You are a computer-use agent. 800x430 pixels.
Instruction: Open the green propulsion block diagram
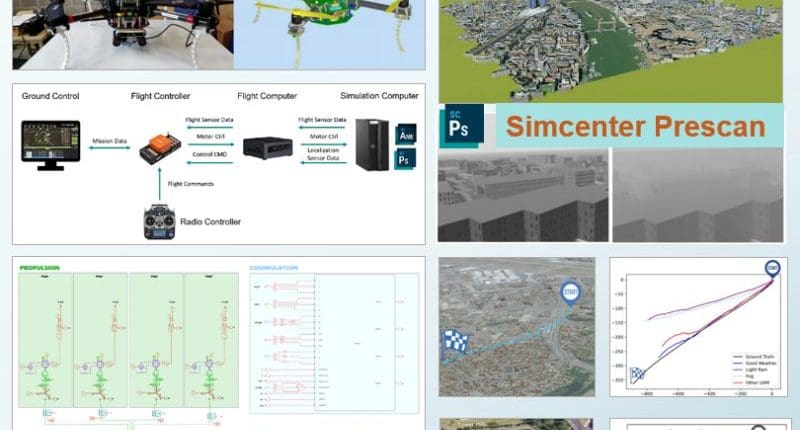pyautogui.click(x=129, y=340)
